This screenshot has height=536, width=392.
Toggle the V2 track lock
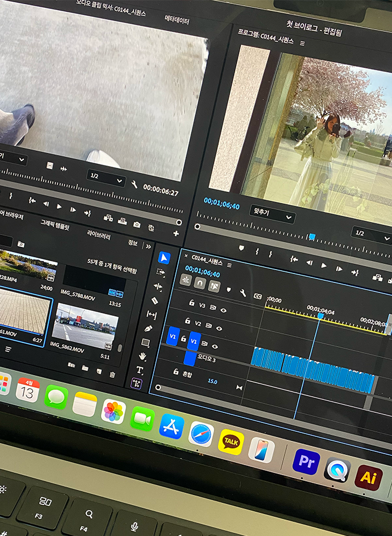187,320
